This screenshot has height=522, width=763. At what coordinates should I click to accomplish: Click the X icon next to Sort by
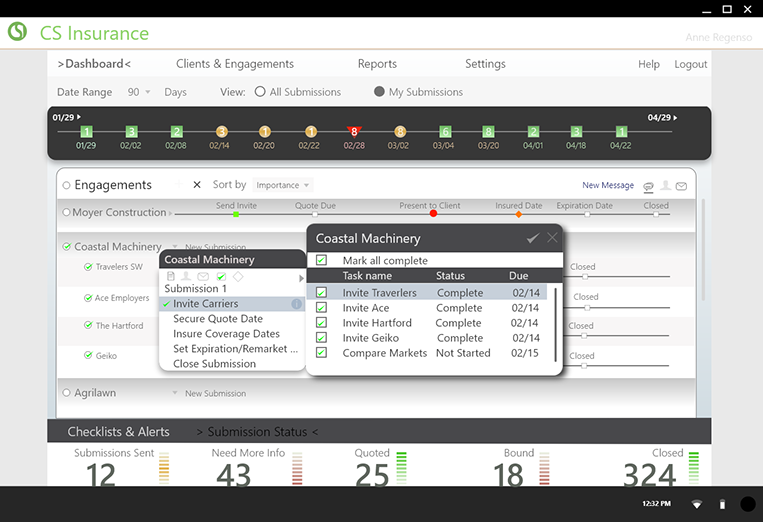tap(197, 185)
